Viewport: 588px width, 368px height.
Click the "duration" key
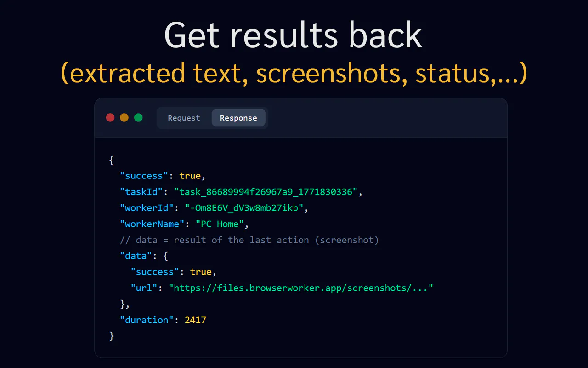coord(147,320)
